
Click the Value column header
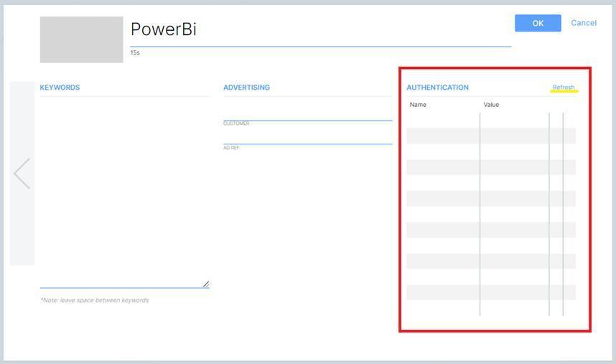point(491,104)
